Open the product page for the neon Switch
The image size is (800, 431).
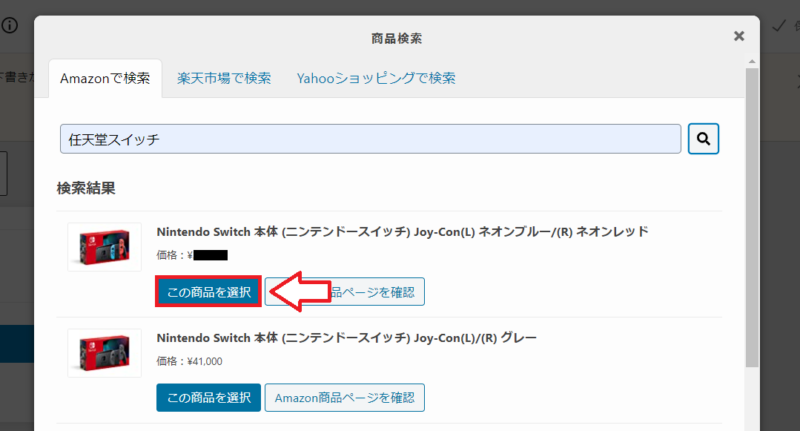(x=345, y=292)
